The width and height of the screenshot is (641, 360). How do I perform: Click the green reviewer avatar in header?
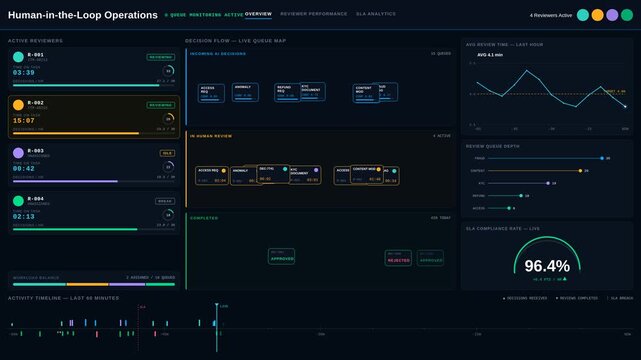[x=627, y=15]
